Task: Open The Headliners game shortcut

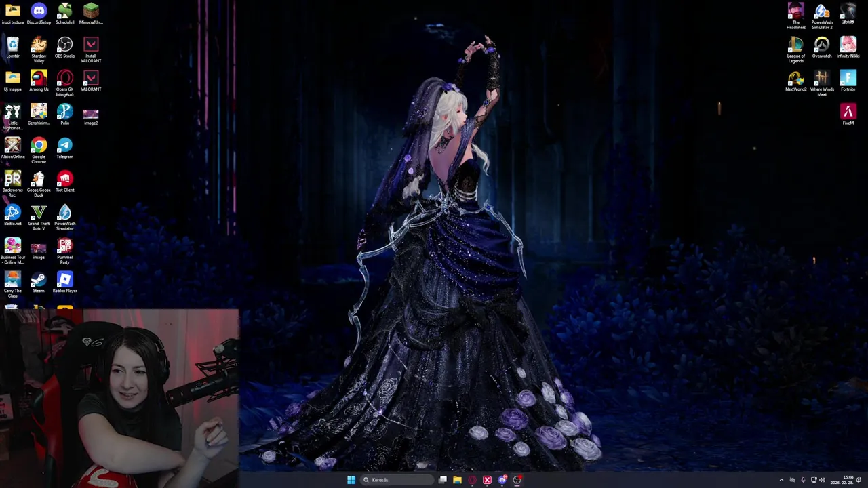Action: point(796,16)
